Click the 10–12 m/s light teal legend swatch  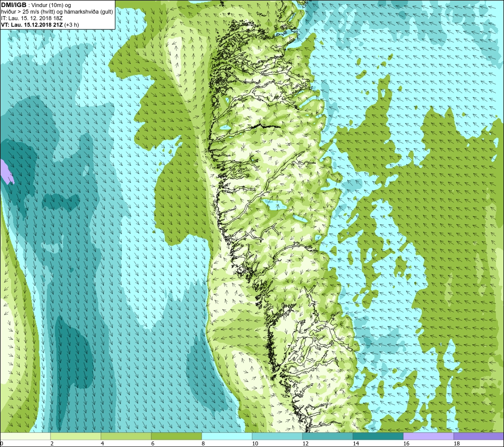(277, 436)
